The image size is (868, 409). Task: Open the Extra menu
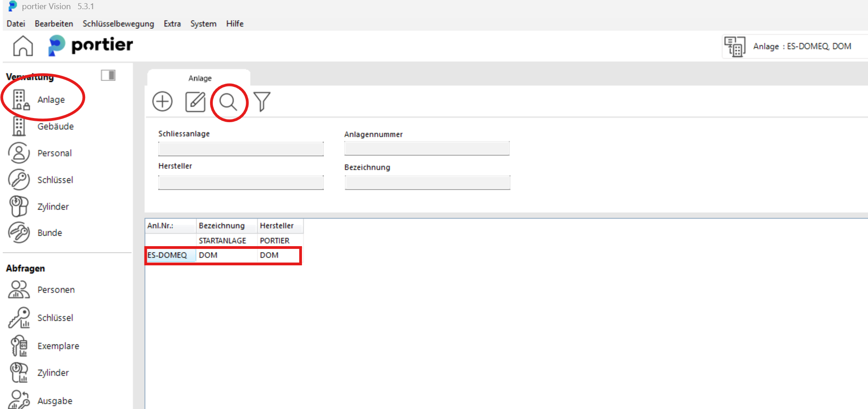(173, 24)
